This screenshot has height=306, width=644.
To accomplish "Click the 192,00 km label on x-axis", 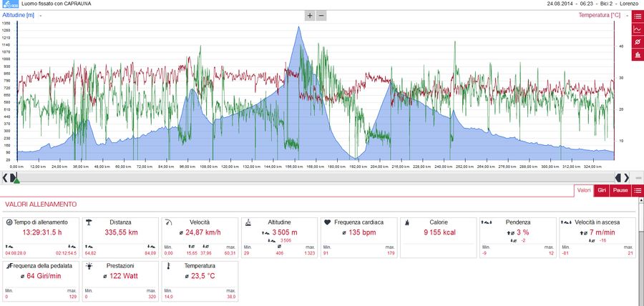I will coord(358,167).
